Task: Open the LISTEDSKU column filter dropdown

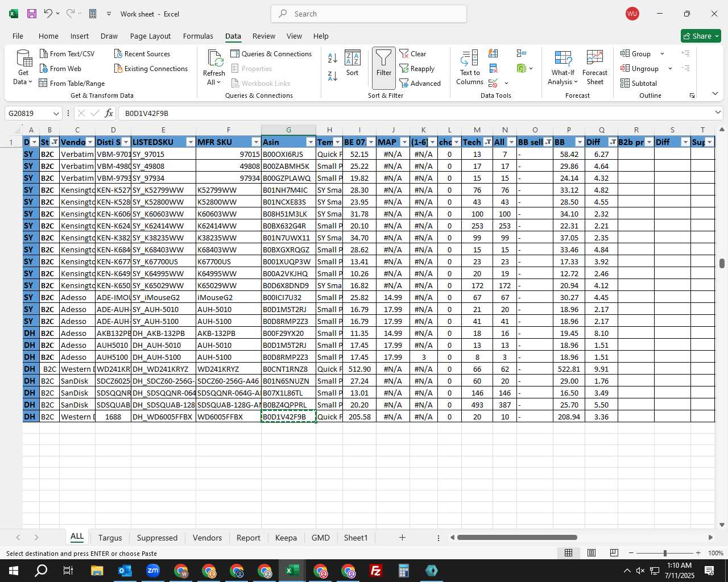Action: click(x=191, y=142)
